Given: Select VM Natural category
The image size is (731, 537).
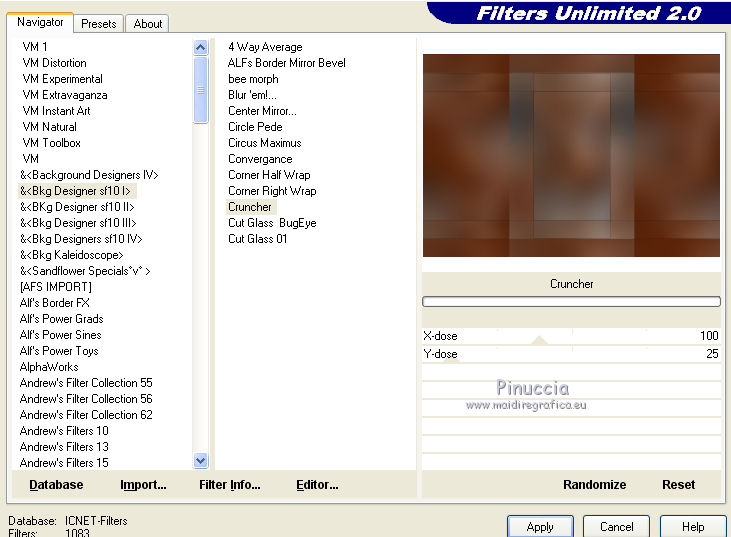Looking at the screenshot, I should [x=49, y=127].
